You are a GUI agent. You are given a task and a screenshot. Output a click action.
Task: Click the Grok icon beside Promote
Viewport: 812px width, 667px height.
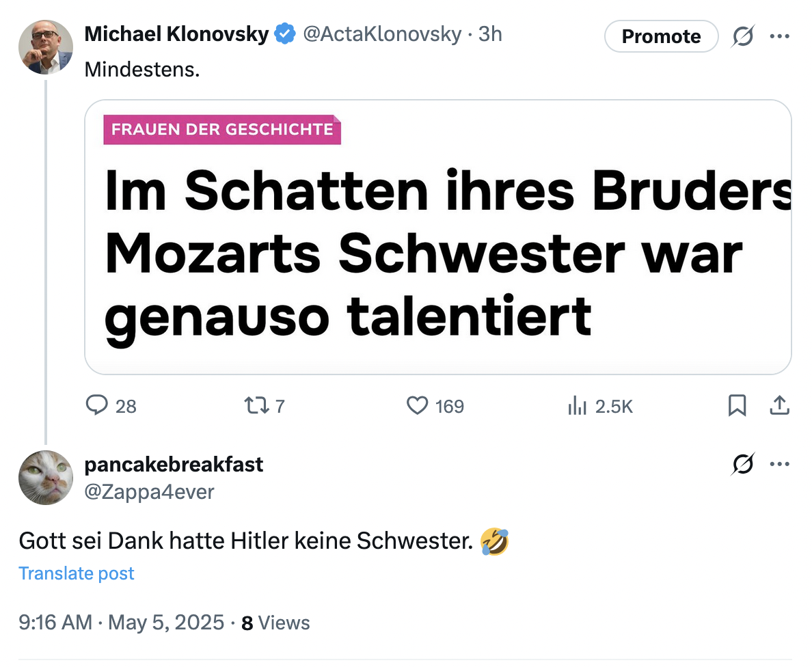pyautogui.click(x=742, y=36)
